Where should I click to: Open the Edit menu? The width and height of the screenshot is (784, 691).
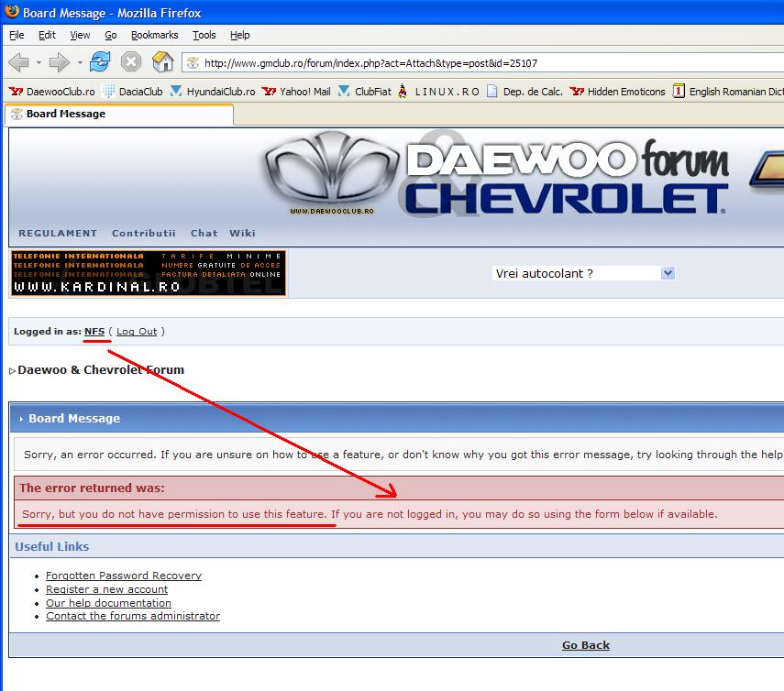(x=47, y=35)
